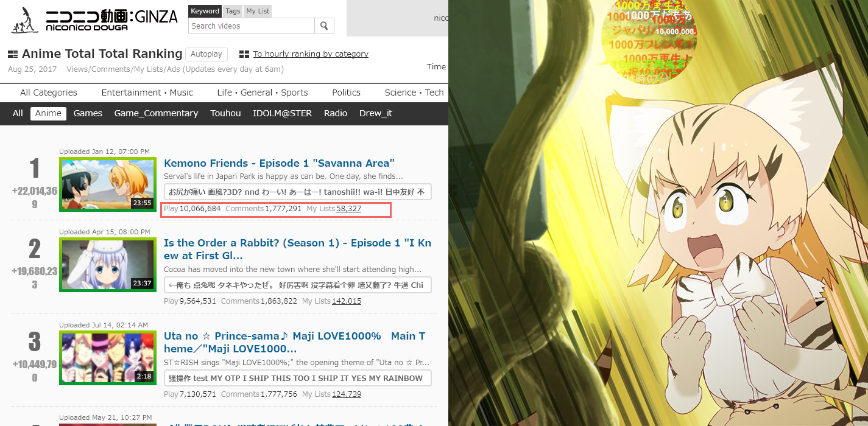
Task: Click the magnifier search button
Action: point(324,26)
